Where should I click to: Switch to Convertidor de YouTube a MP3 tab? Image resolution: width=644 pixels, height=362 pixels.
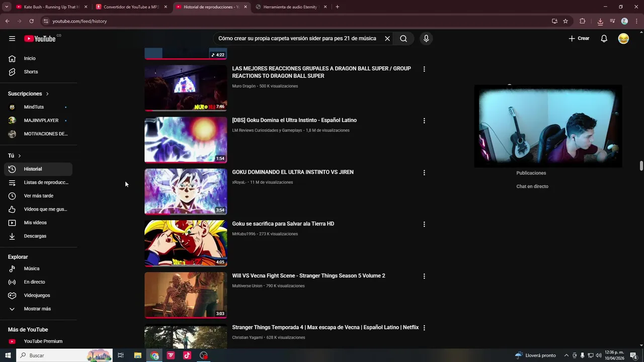[x=131, y=7]
